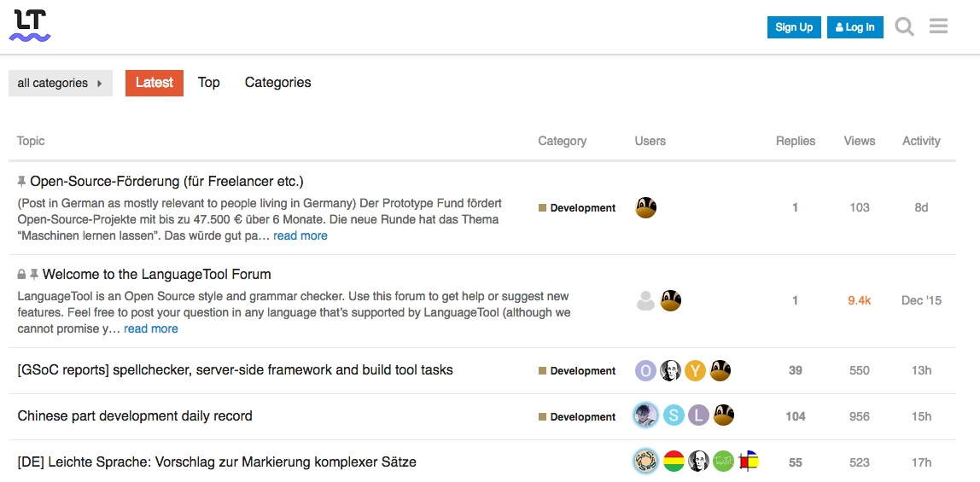Click the 956 views count
Screen dimensions: 980x482
(860, 416)
